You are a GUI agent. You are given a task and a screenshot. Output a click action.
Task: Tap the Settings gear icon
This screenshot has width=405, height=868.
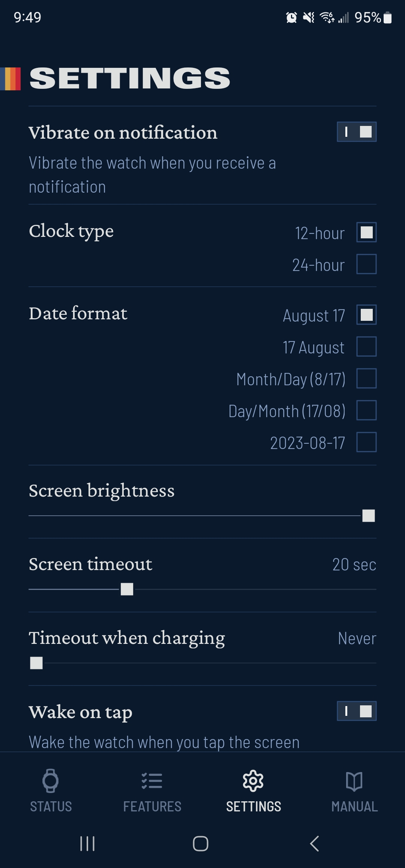[253, 781]
